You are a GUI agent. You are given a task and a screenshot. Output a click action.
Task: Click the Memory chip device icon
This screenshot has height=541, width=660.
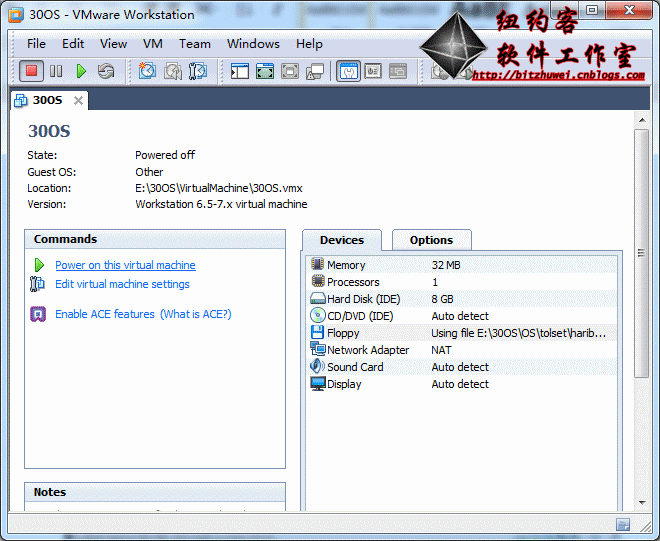click(x=317, y=264)
